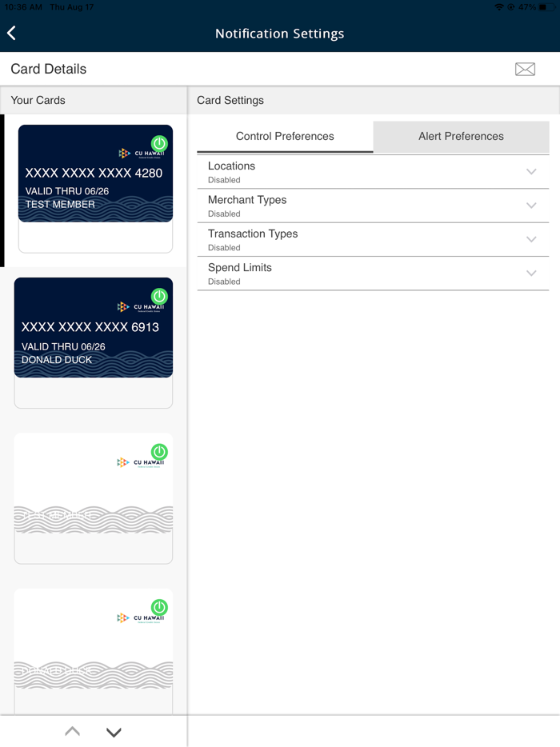560x747 pixels.
Task: Select the Donald Duck card 6913
Action: [x=94, y=342]
